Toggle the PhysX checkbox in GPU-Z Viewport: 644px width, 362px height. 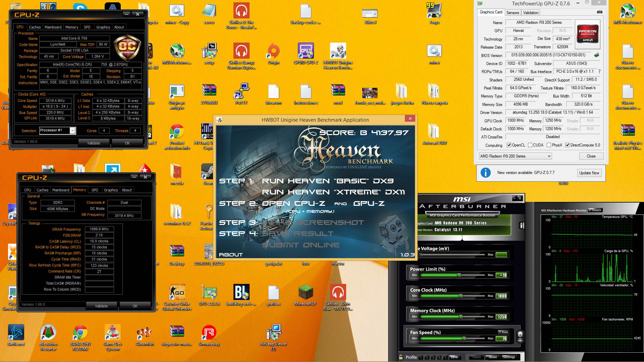point(549,145)
